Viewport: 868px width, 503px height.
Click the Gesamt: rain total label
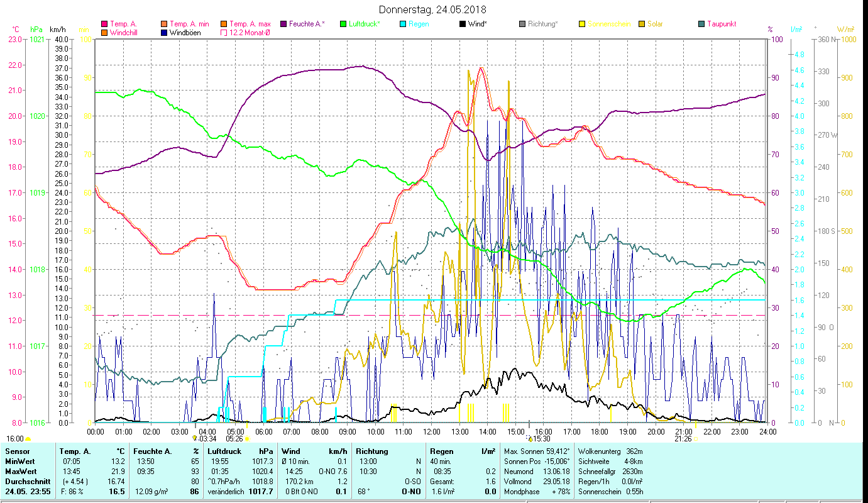pos(443,482)
